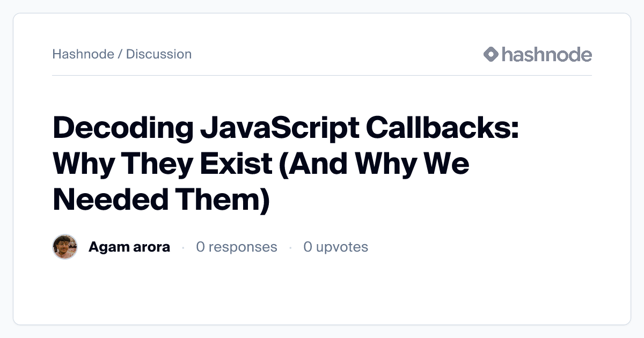Click the title line "Needed Them)"

tap(160, 199)
